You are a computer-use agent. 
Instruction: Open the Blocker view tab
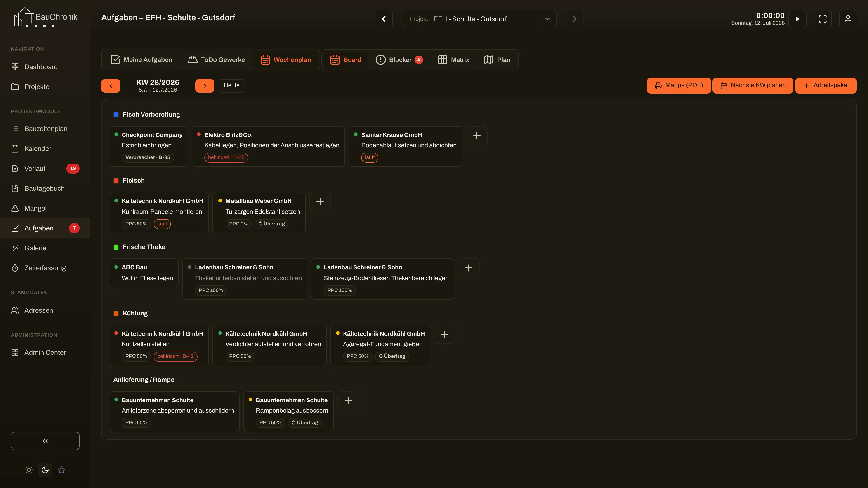[x=399, y=60]
